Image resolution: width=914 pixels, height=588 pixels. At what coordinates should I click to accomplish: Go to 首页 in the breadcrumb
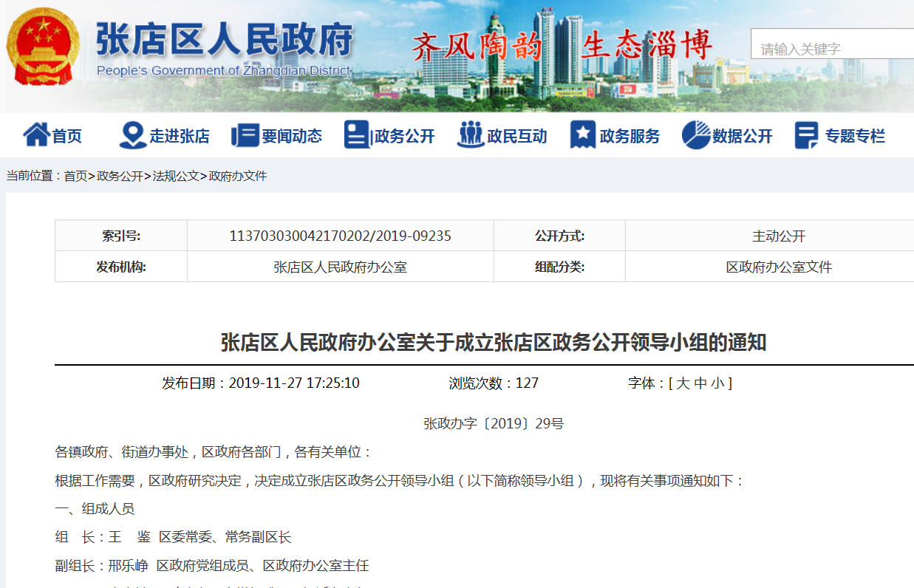[75, 176]
